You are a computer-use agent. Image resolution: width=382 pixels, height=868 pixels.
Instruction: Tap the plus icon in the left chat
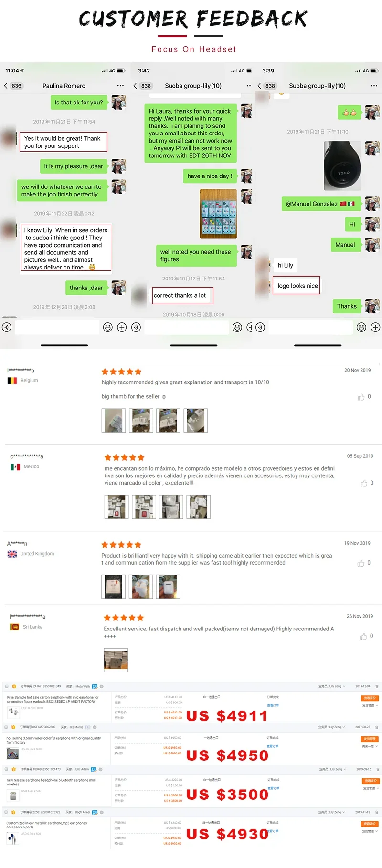122,327
